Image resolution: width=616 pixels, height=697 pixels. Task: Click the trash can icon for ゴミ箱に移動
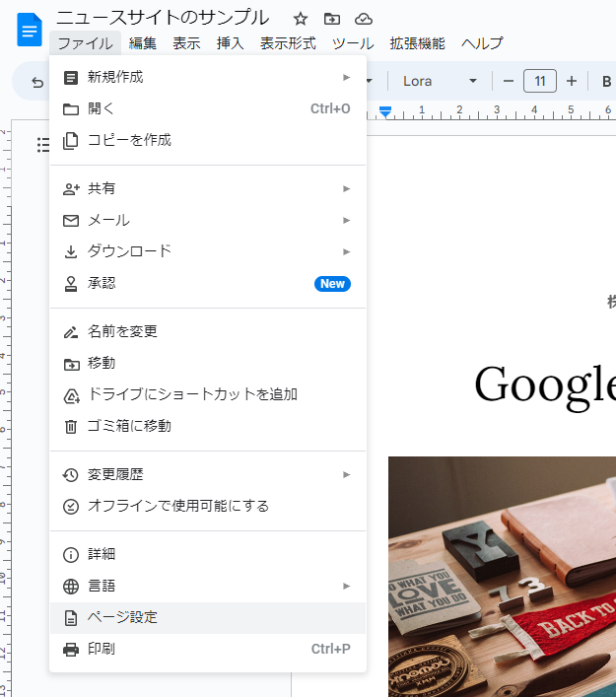pos(71,427)
